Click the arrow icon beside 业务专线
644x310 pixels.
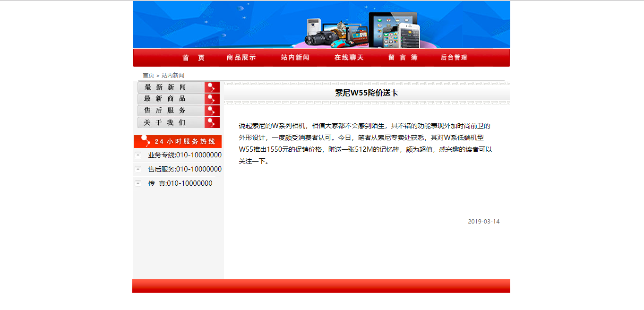pyautogui.click(x=138, y=155)
